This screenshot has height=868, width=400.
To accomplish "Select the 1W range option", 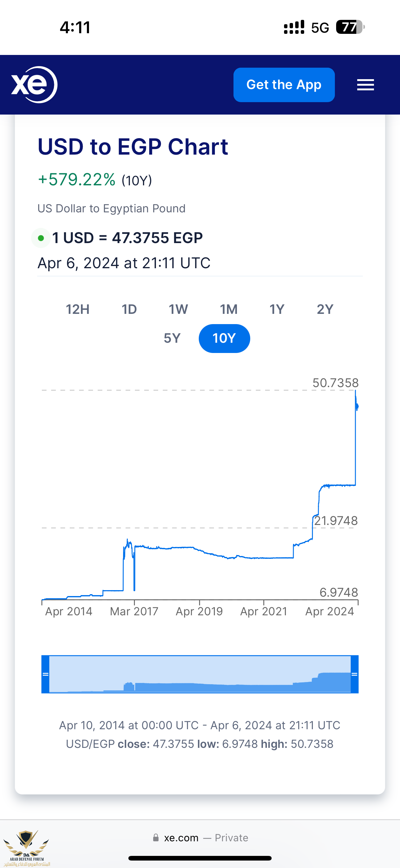I will pyautogui.click(x=178, y=309).
